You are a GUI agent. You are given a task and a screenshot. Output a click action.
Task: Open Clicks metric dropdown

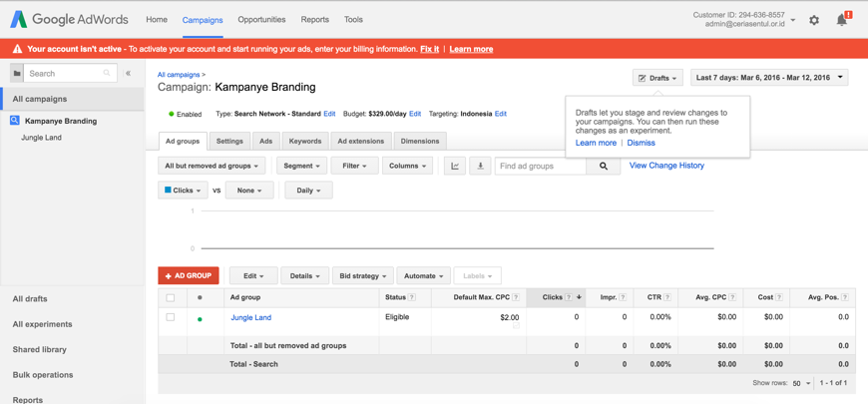click(x=183, y=190)
